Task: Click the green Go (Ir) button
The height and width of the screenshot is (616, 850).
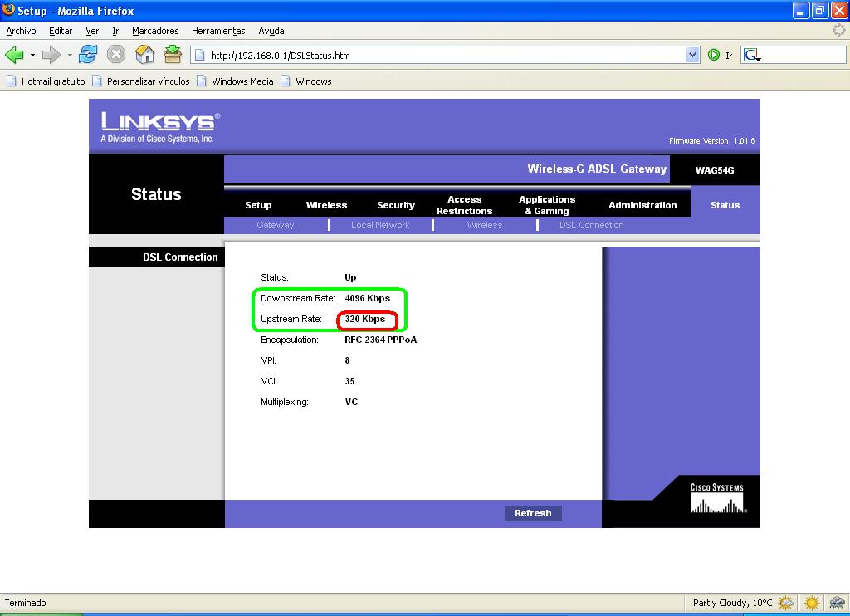Action: 714,55
